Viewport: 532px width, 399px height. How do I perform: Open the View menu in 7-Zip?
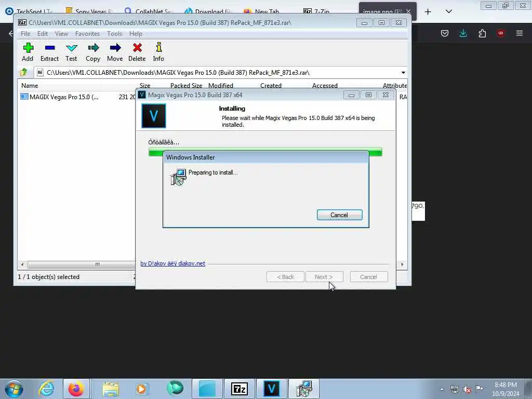61,34
